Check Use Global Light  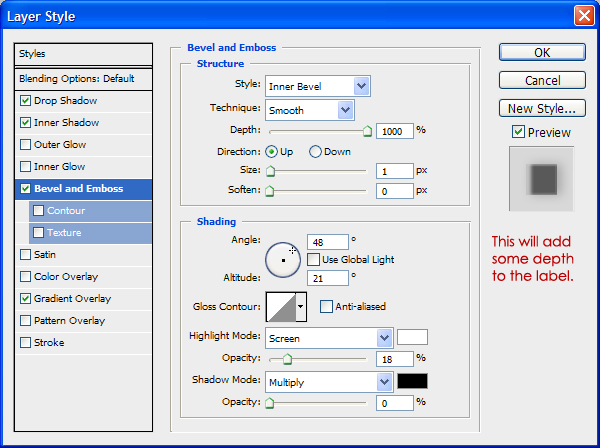tap(313, 259)
